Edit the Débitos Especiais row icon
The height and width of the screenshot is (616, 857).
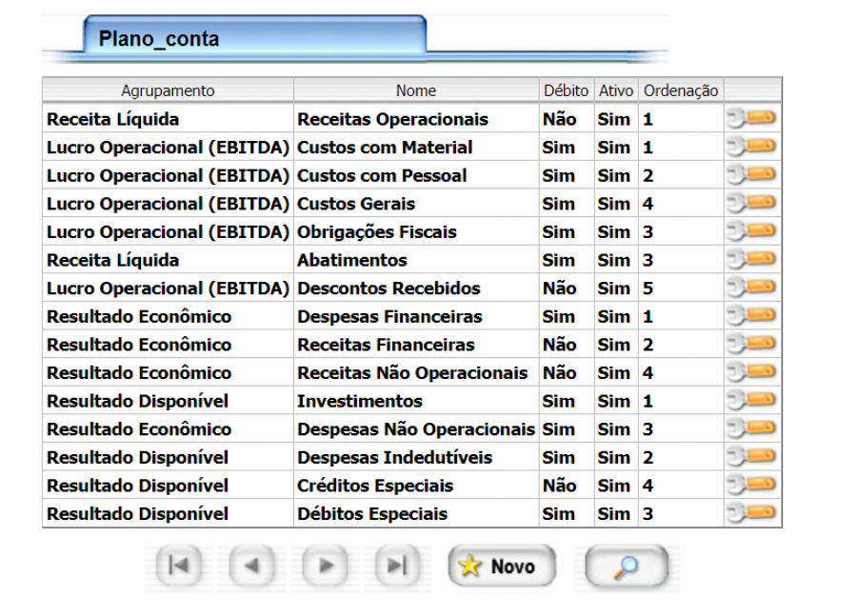click(x=751, y=513)
